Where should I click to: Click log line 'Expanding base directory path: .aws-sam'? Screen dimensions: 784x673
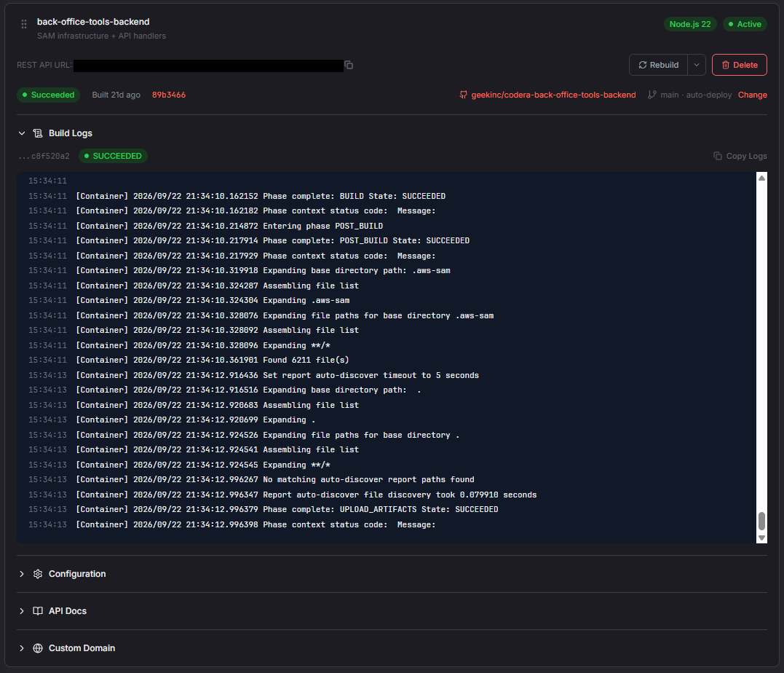(x=357, y=271)
